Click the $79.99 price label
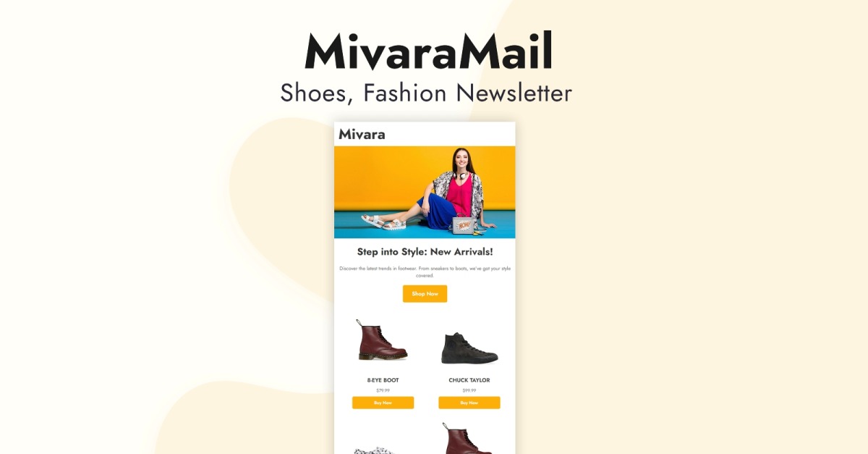 [x=383, y=390]
